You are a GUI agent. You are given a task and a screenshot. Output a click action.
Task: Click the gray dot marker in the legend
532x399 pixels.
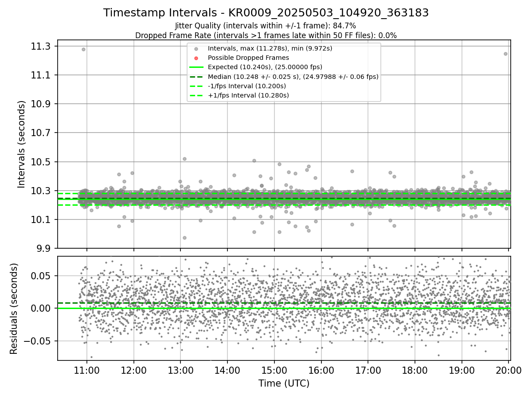click(196, 49)
